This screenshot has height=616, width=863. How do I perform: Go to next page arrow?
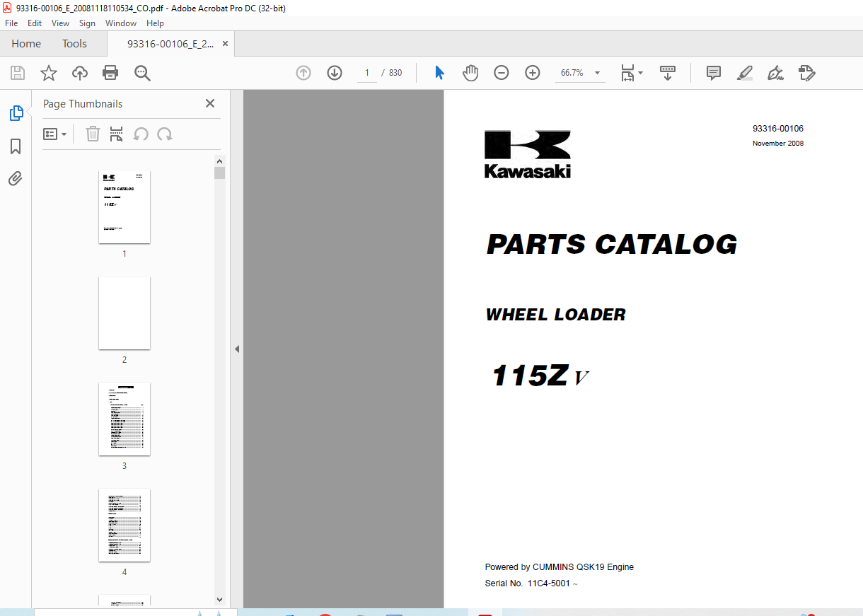(x=335, y=73)
